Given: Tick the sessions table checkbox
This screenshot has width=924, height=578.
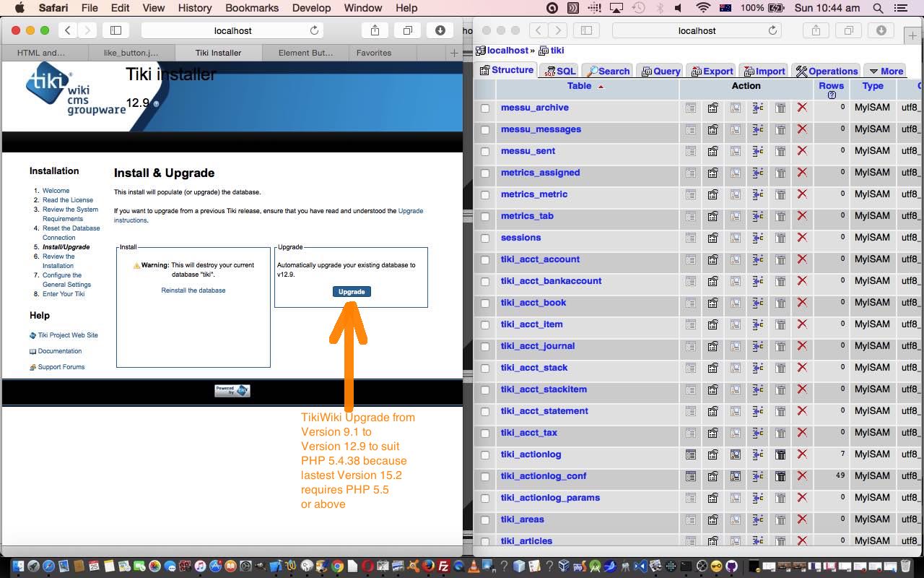Looking at the screenshot, I should (x=485, y=238).
